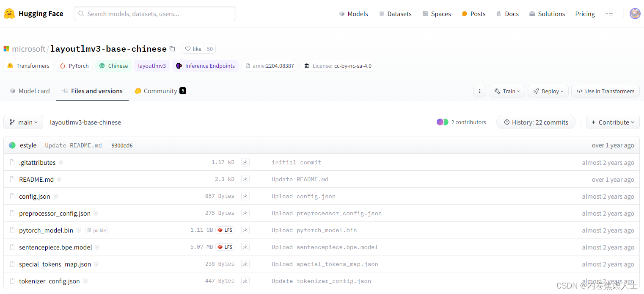Download pytorch_model.bin with its download icon
The height and width of the screenshot is (294, 644).
(x=245, y=230)
